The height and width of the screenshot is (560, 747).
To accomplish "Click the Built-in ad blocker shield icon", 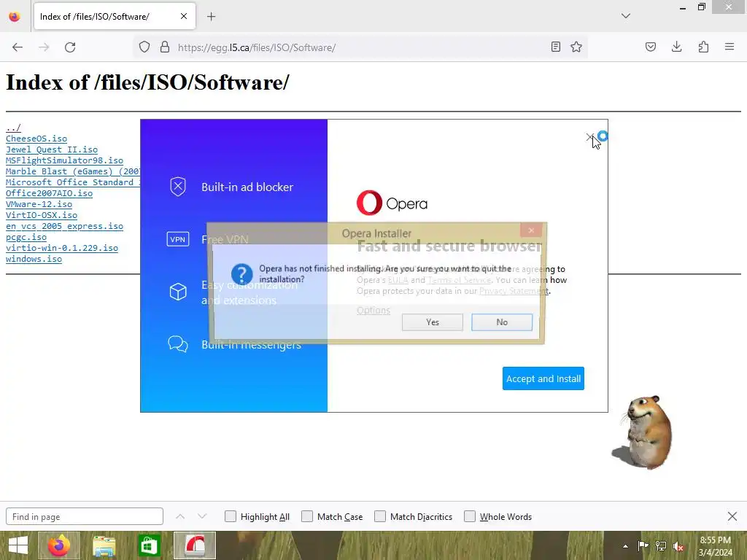I will tap(178, 187).
